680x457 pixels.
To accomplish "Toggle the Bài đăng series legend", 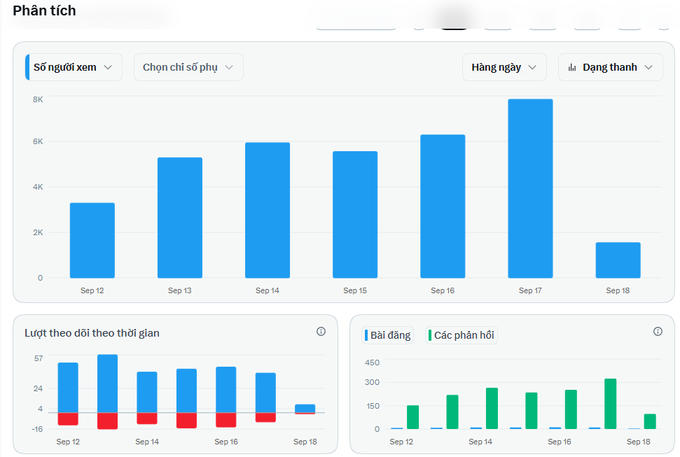I will pos(388,335).
